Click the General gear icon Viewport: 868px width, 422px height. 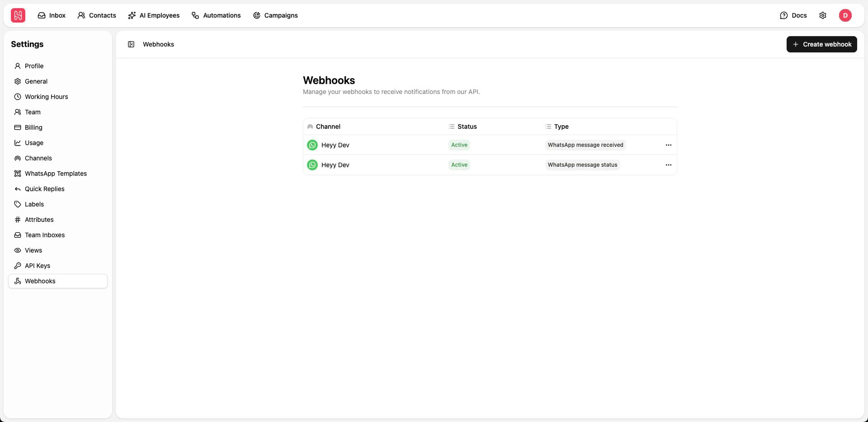tap(18, 81)
